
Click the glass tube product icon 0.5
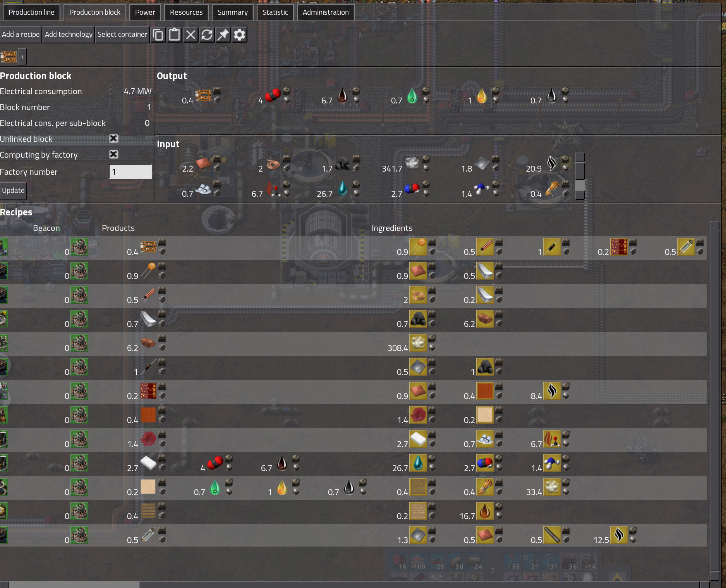coord(148,535)
